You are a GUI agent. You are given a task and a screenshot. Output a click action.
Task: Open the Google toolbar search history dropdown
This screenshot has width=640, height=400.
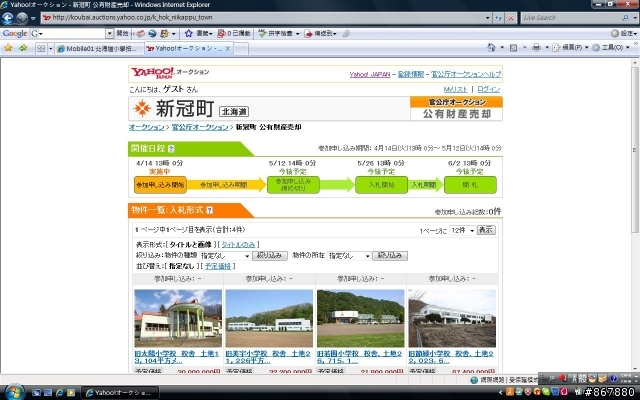[109, 33]
